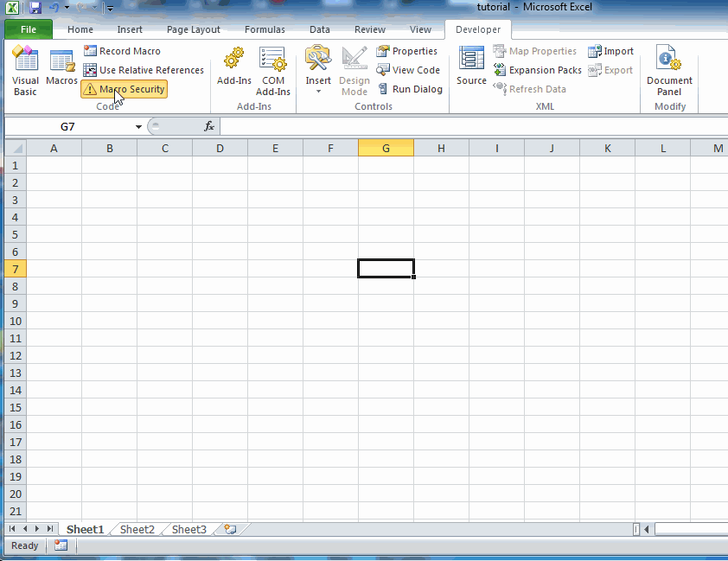This screenshot has height=561, width=728.
Task: Open the Add-Ins manager
Action: click(x=234, y=66)
